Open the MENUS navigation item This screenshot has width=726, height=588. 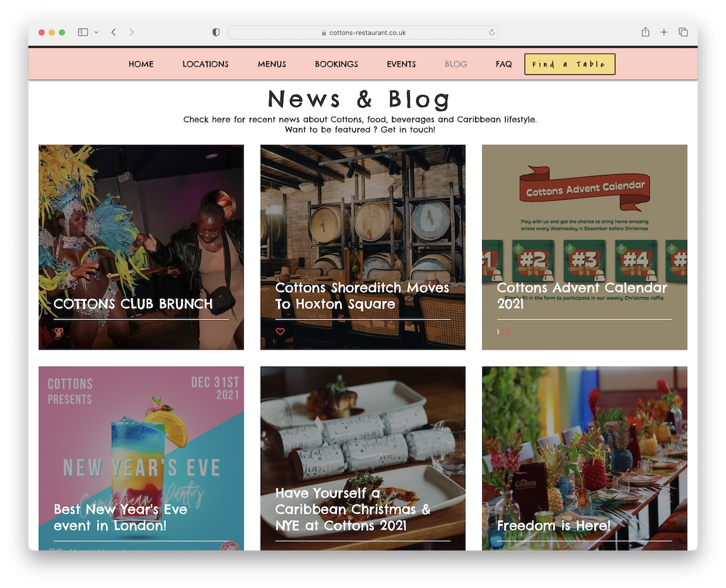click(272, 64)
